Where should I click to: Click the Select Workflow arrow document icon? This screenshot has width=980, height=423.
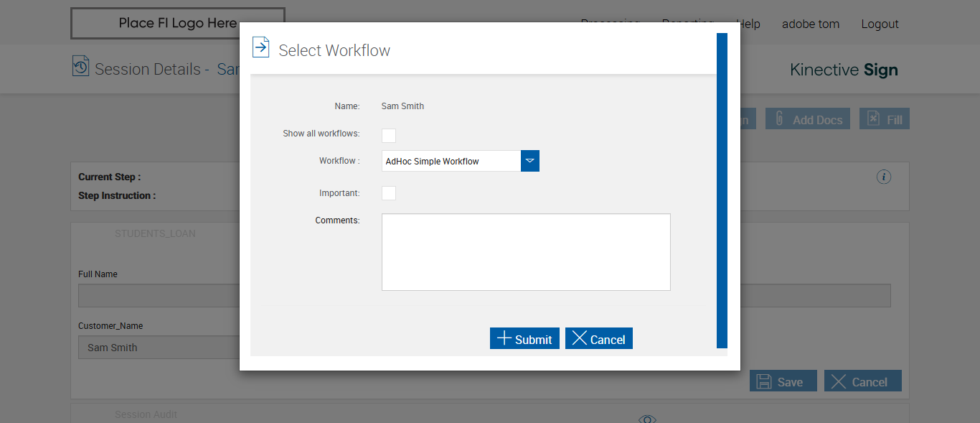point(260,47)
